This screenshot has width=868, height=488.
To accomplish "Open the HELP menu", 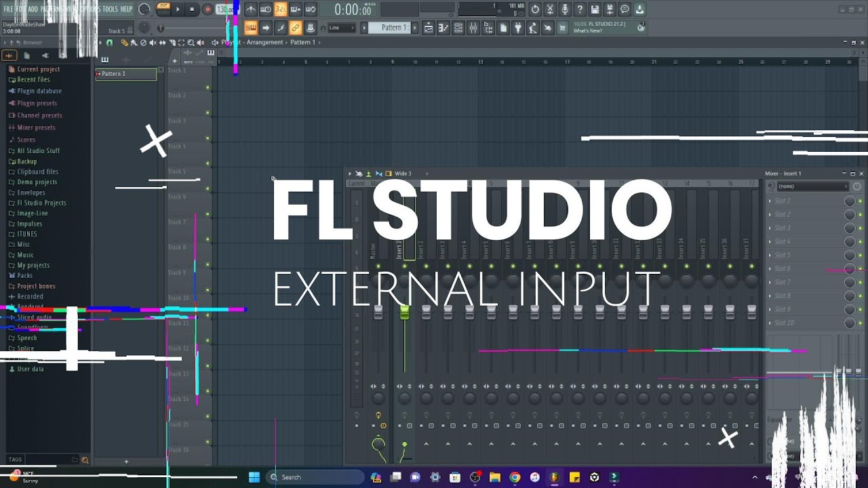I will point(126,9).
